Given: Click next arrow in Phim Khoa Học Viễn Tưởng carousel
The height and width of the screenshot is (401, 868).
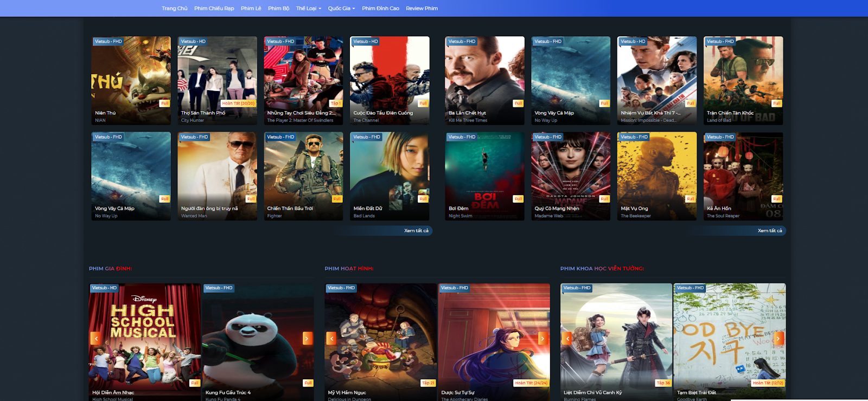Looking at the screenshot, I should (x=778, y=338).
